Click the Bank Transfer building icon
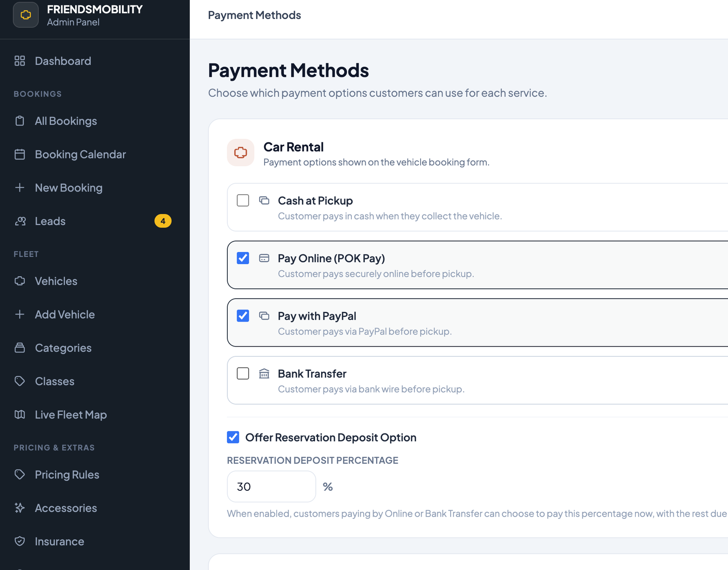728x570 pixels. pos(264,373)
